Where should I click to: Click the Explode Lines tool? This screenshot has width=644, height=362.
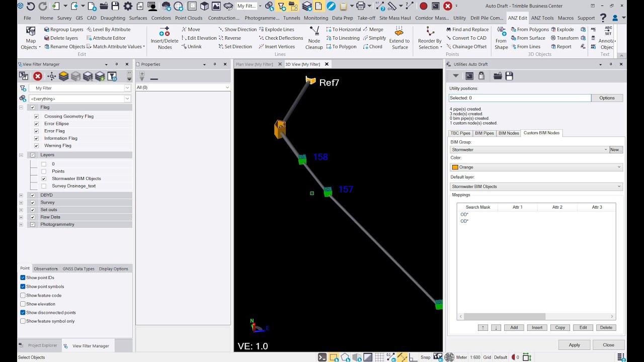click(276, 29)
